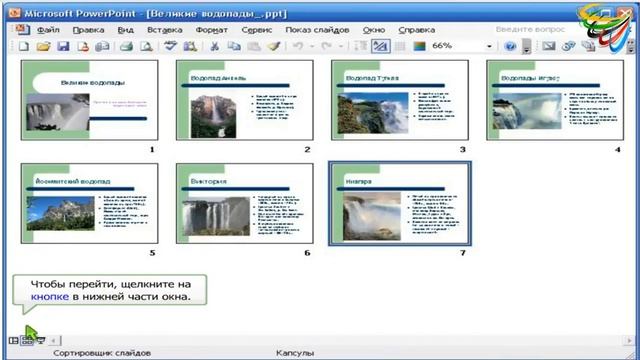This screenshot has height=360, width=640.
Task: Switch to Normal view with bottom-left icon
Action: (13, 340)
